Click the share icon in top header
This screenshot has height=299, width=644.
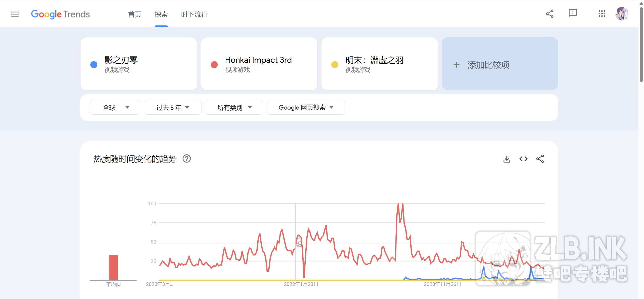[x=550, y=14]
